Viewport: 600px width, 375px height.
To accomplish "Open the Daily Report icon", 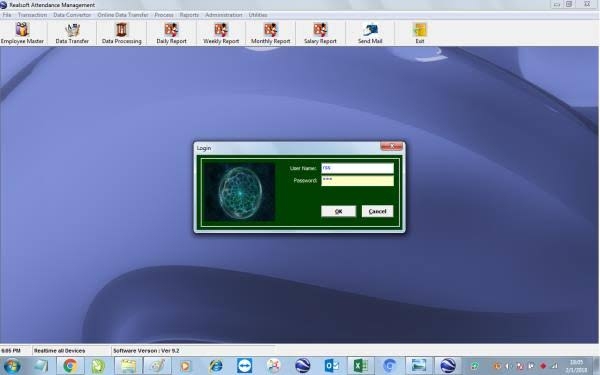I will 171,33.
